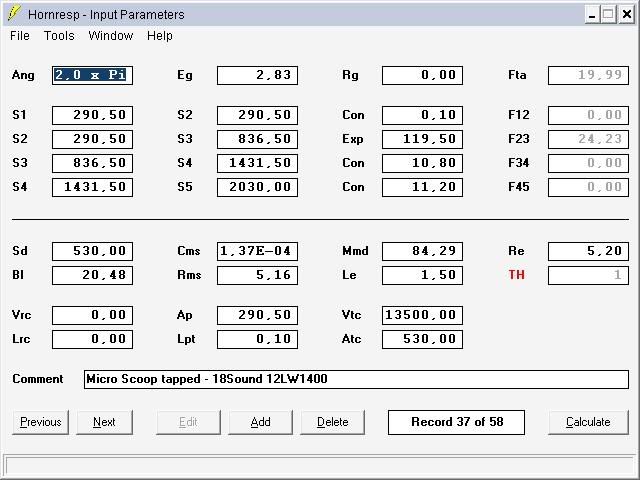Select the Ang field showing 2,0 x Pi
640x480 pixels.
pos(92,75)
